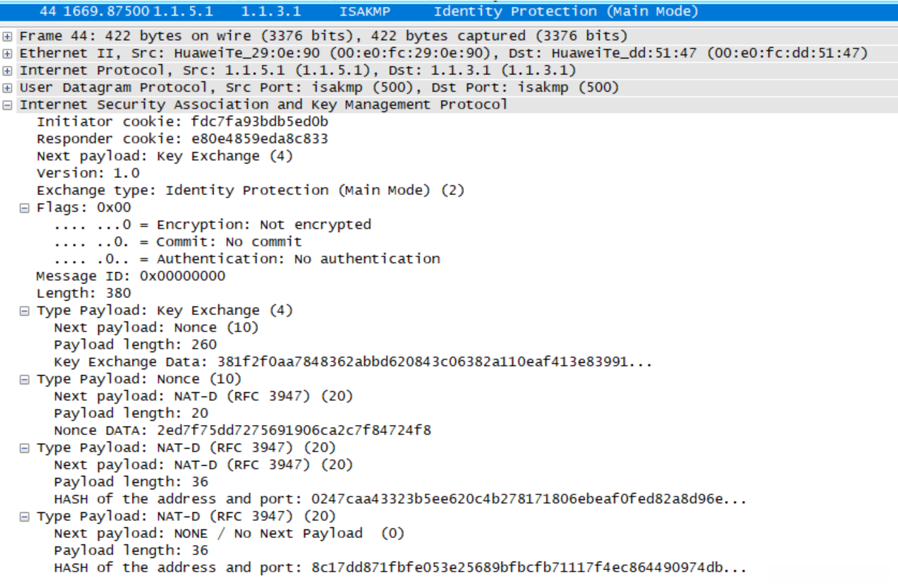Viewport: 898px width, 588px height.
Task: Click the Version: 1.0 line
Action: click(x=88, y=174)
